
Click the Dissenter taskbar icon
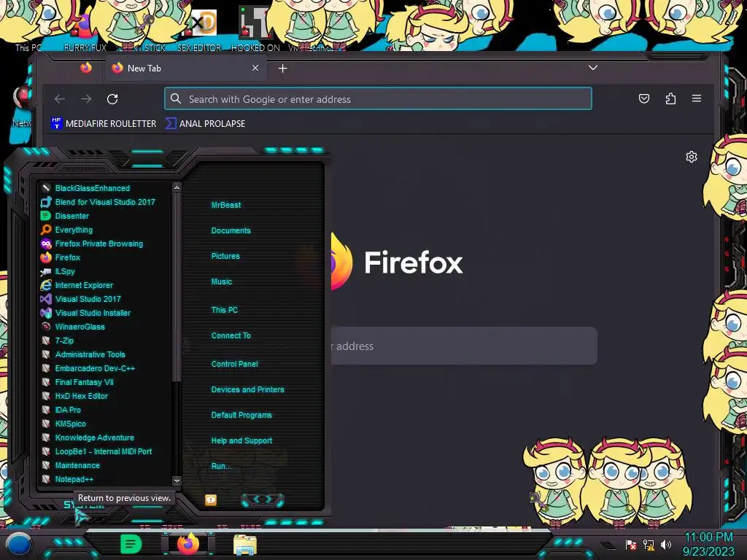[x=131, y=544]
